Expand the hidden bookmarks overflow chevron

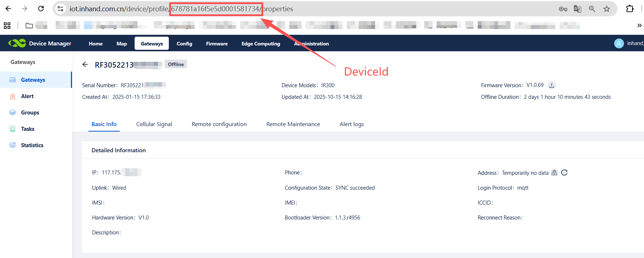pyautogui.click(x=639, y=25)
